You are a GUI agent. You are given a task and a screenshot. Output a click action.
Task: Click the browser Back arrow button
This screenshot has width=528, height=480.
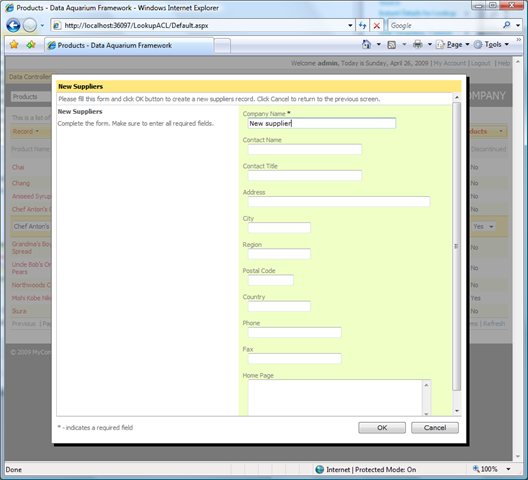[x=13, y=25]
